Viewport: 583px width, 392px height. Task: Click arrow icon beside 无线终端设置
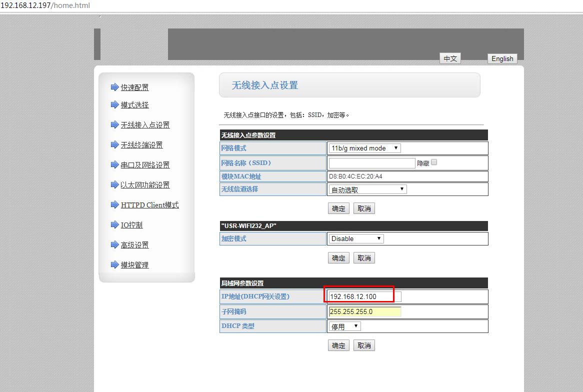[x=114, y=145]
